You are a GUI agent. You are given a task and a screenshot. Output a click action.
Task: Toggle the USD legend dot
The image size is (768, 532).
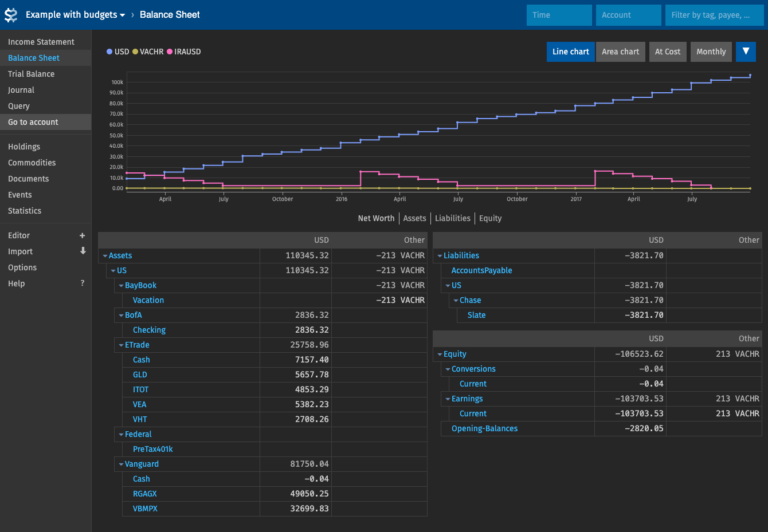pos(109,52)
